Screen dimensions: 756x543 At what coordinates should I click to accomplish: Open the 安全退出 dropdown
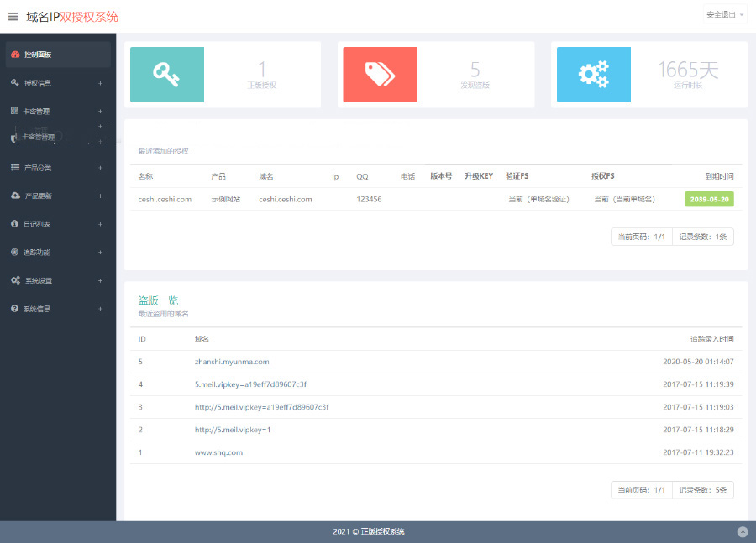[x=725, y=15]
